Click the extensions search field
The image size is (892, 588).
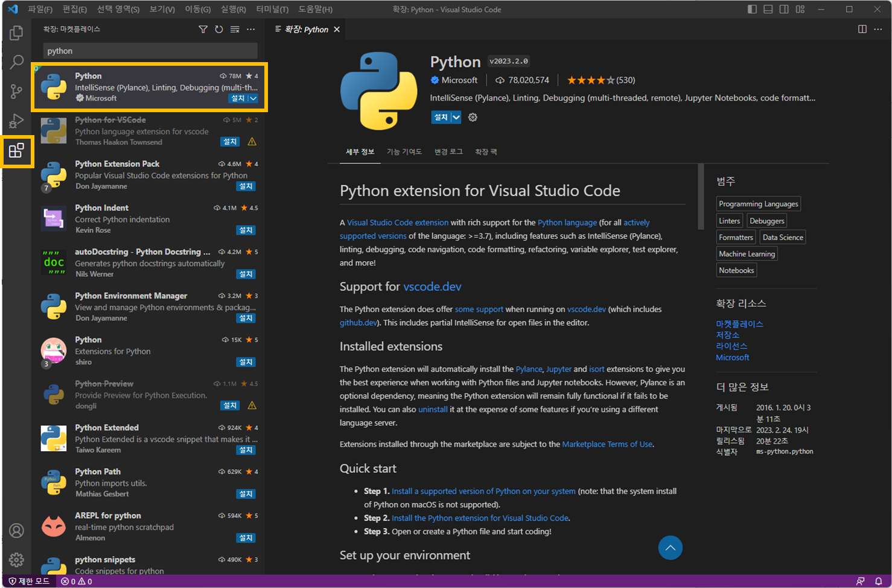pos(150,51)
